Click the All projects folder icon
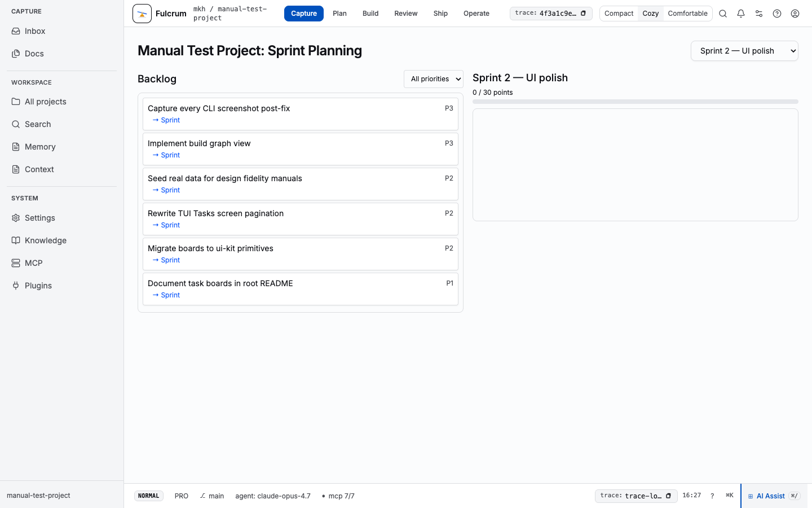This screenshot has width=812, height=508. pos(16,102)
